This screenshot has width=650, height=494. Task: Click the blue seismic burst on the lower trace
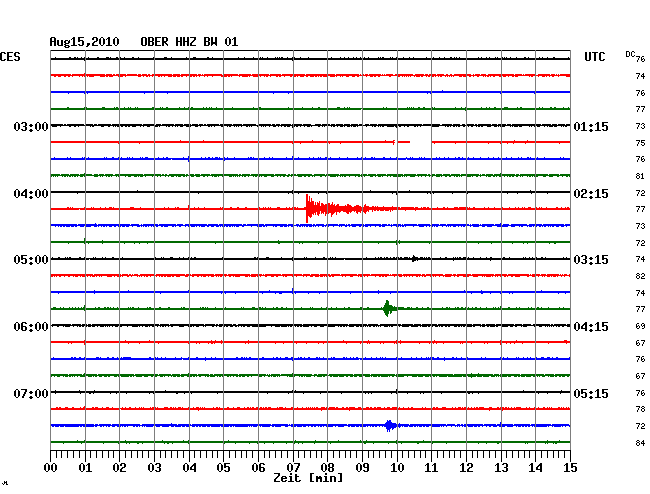390,425
